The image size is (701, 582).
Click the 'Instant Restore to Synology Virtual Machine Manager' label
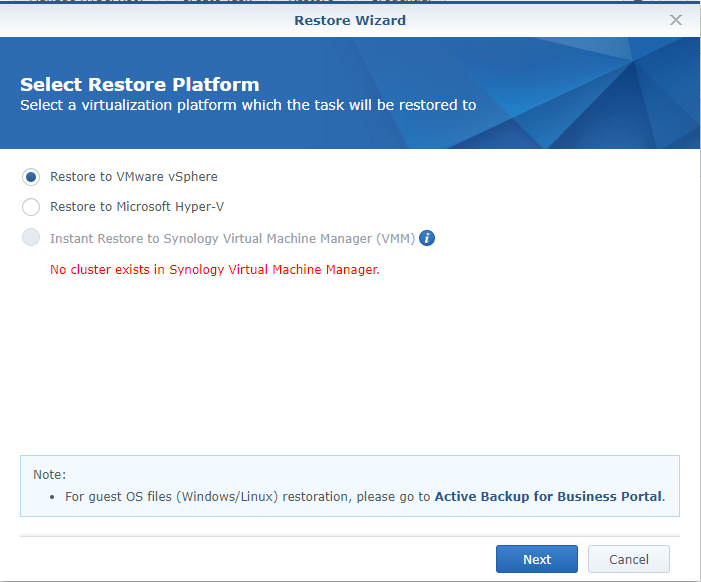click(x=232, y=239)
